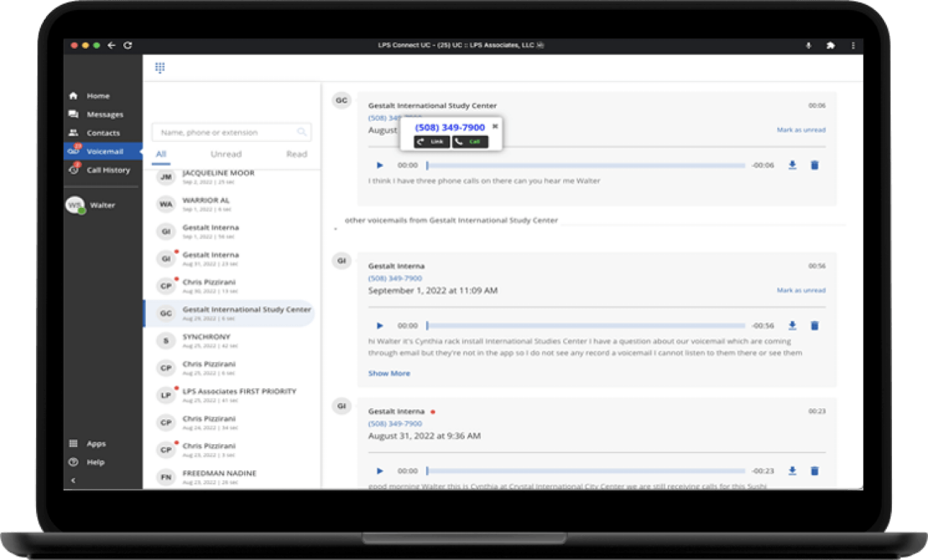Image resolution: width=928 pixels, height=560 pixels.
Task: Click the browser back arrow
Action: 112,45
